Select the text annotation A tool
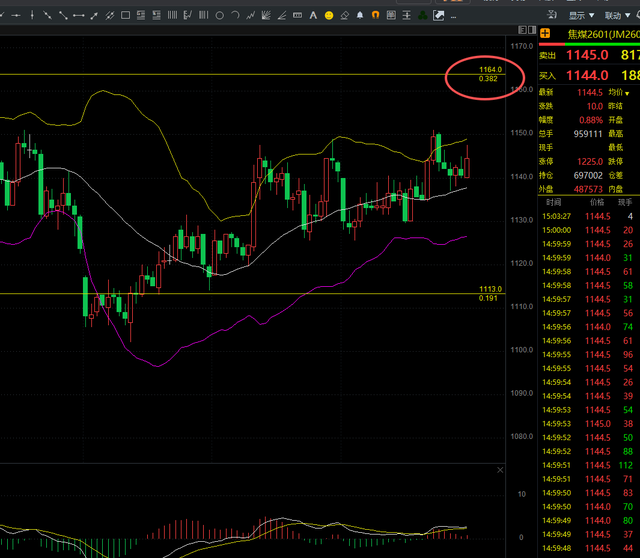This screenshot has width=640, height=558. coord(313,16)
